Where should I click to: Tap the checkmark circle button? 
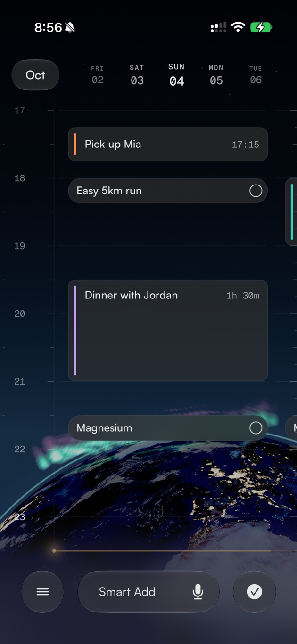point(255,592)
